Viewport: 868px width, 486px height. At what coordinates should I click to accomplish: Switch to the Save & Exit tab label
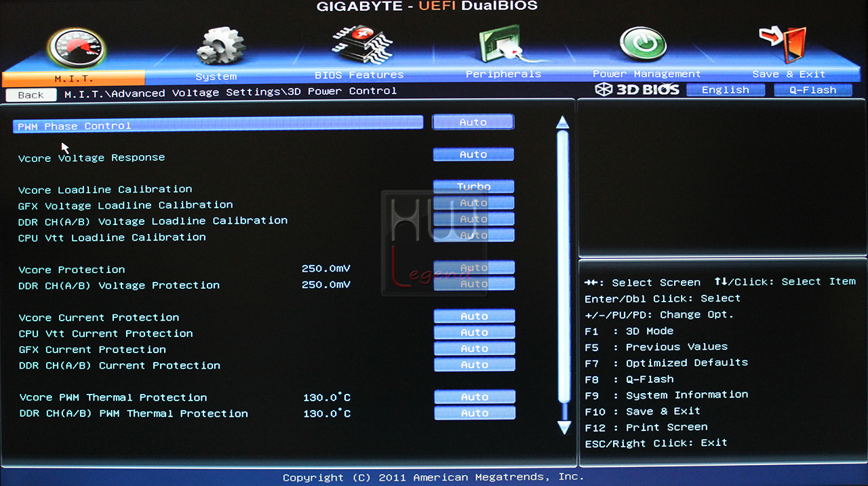tap(789, 74)
